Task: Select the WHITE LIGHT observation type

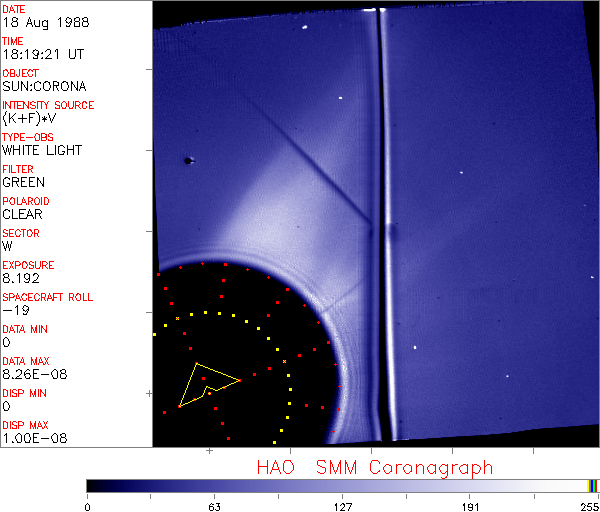Action: click(x=42, y=151)
